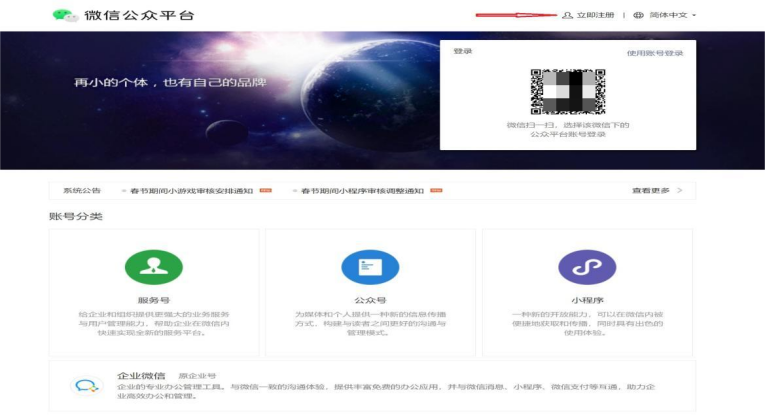Click the 微信公众平台 title text
The image size is (766, 420).
tap(139, 15)
